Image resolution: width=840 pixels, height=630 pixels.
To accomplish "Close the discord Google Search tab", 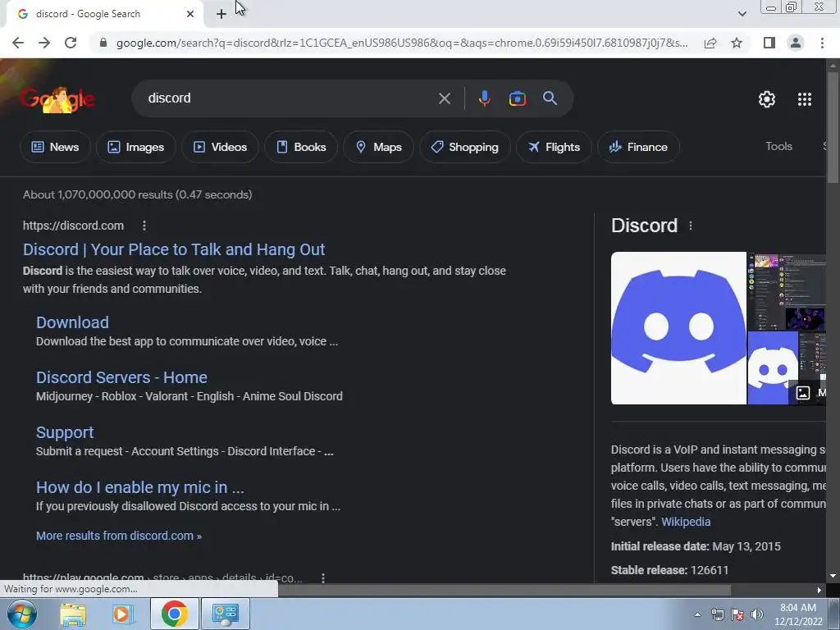I will (x=190, y=14).
